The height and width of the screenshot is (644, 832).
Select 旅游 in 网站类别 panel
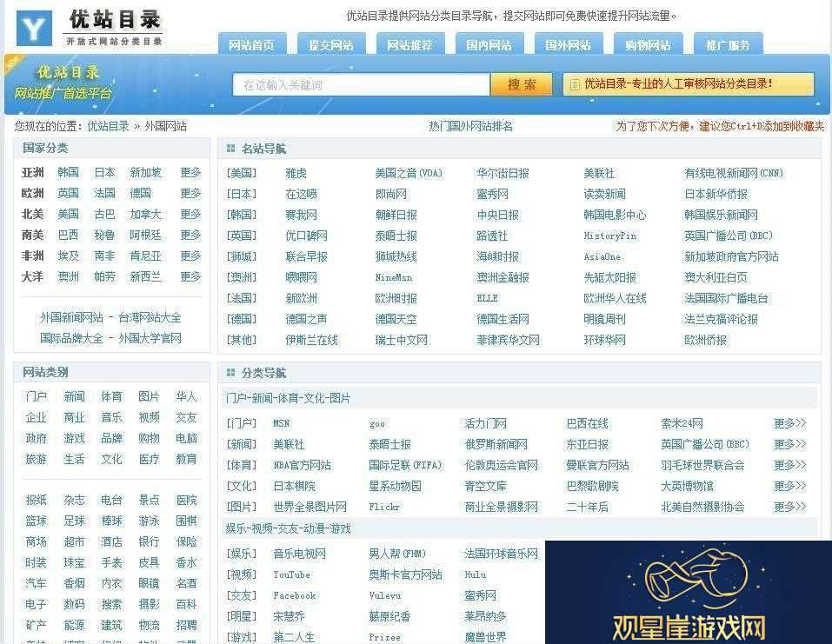pyautogui.click(x=37, y=460)
